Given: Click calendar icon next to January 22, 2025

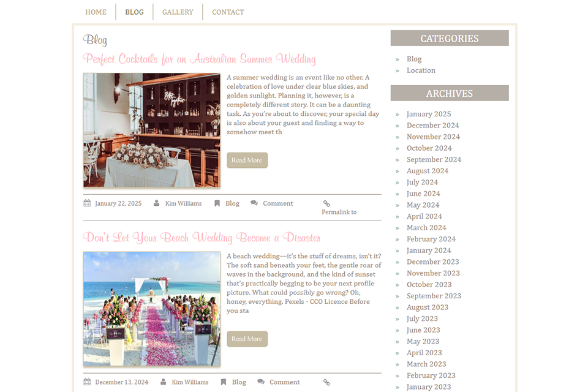Looking at the screenshot, I should [x=87, y=203].
